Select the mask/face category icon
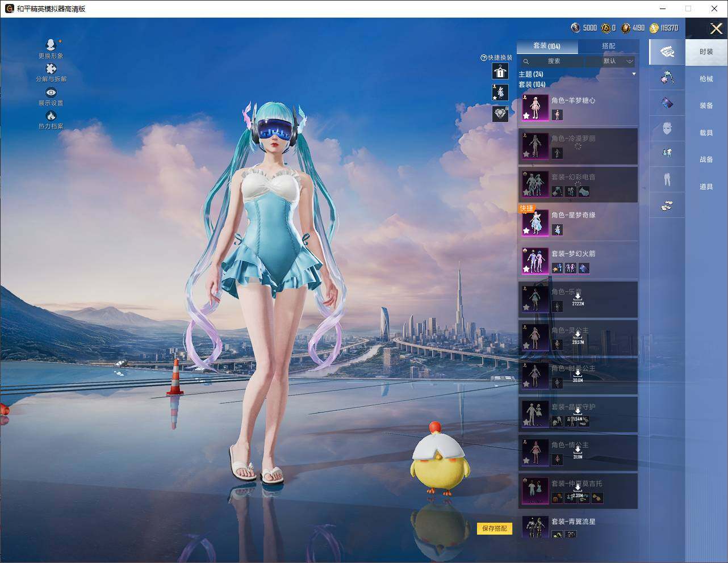 [667, 129]
